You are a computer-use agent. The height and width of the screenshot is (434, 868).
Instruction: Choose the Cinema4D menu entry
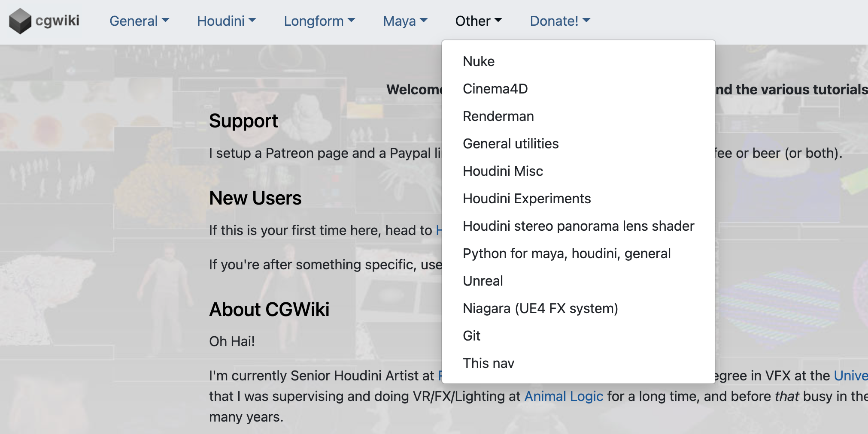click(x=578, y=89)
